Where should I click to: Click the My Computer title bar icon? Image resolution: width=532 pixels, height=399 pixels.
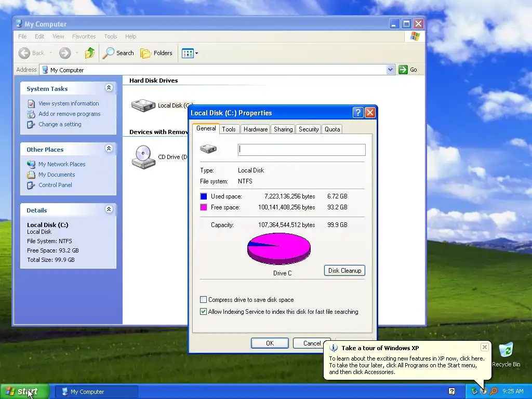point(19,24)
